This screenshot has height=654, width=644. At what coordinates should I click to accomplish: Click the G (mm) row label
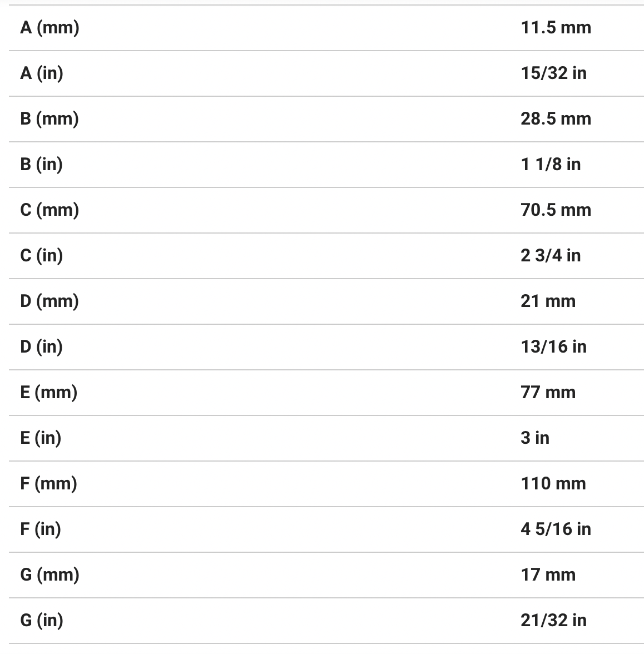(49, 574)
